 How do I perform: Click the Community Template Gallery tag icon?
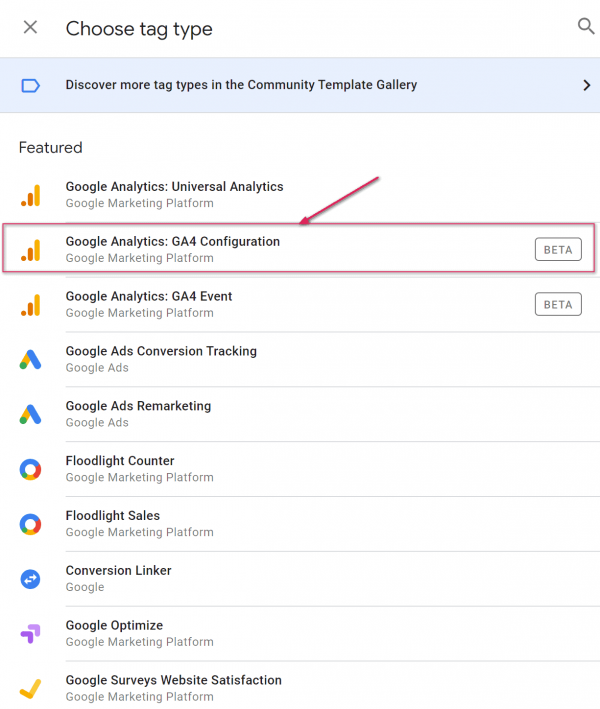[x=31, y=85]
